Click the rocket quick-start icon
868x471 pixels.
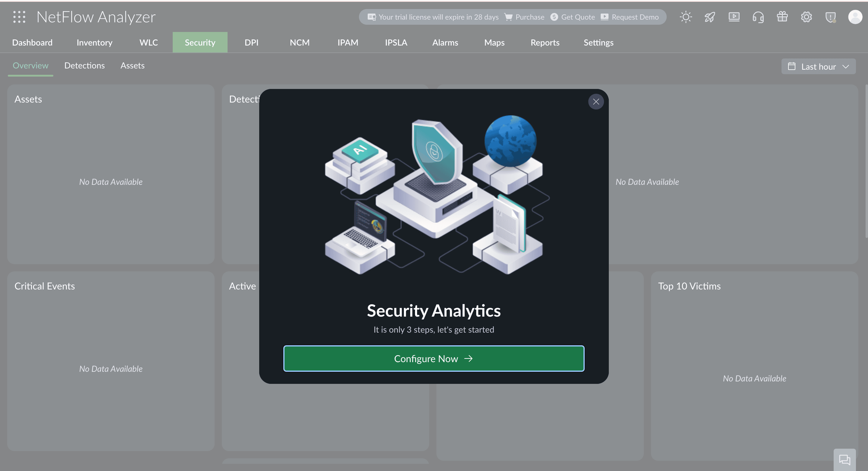tap(710, 17)
